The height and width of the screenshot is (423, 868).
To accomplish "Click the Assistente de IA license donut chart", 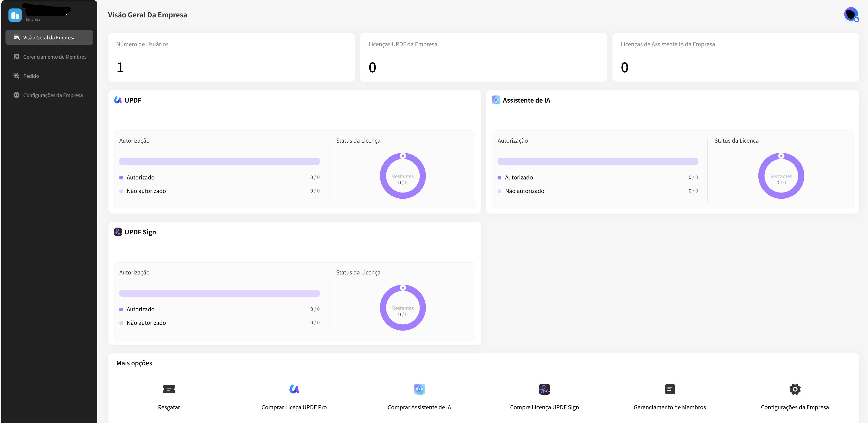I will tap(781, 176).
